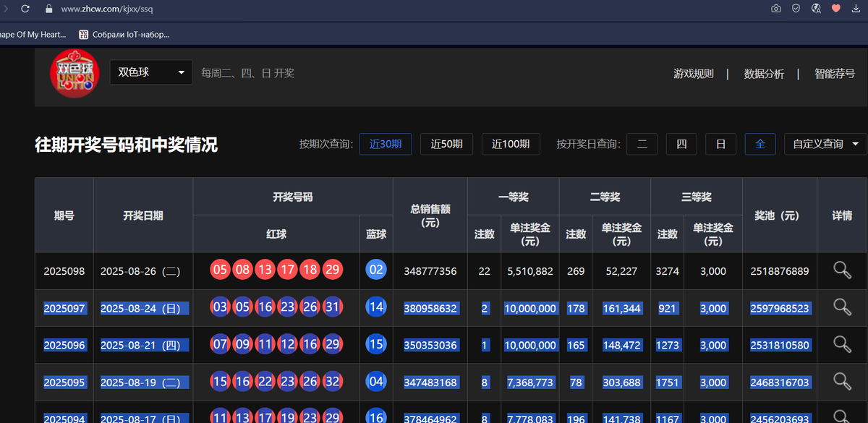Open details magnifier for draw 2025097

[x=842, y=307]
